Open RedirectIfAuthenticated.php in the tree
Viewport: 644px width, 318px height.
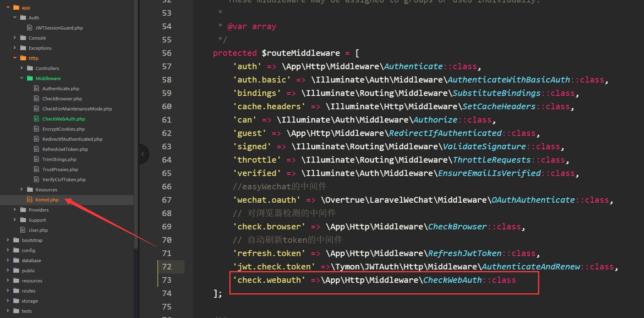pos(72,139)
